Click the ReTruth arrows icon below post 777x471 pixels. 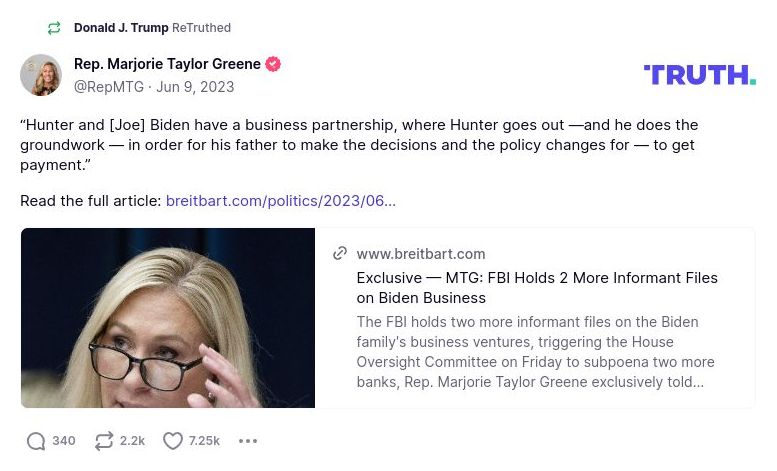point(103,441)
